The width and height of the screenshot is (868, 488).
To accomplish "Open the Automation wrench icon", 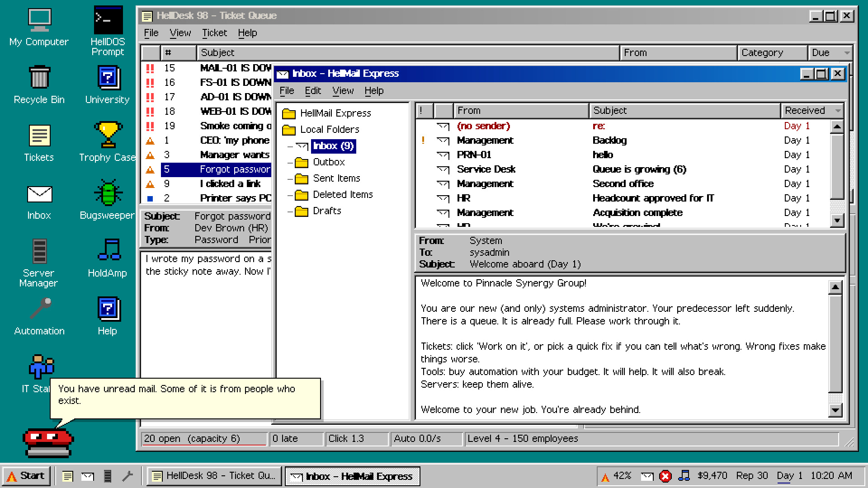I will tap(39, 316).
